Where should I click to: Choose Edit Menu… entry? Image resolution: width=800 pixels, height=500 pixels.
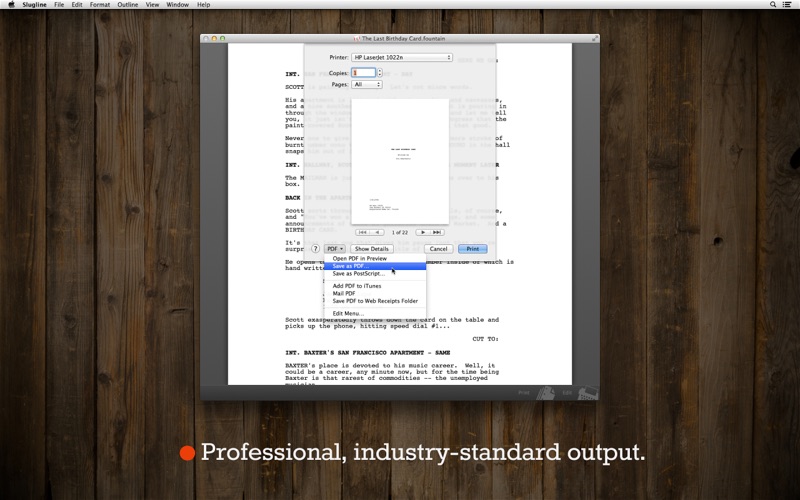(x=375, y=314)
